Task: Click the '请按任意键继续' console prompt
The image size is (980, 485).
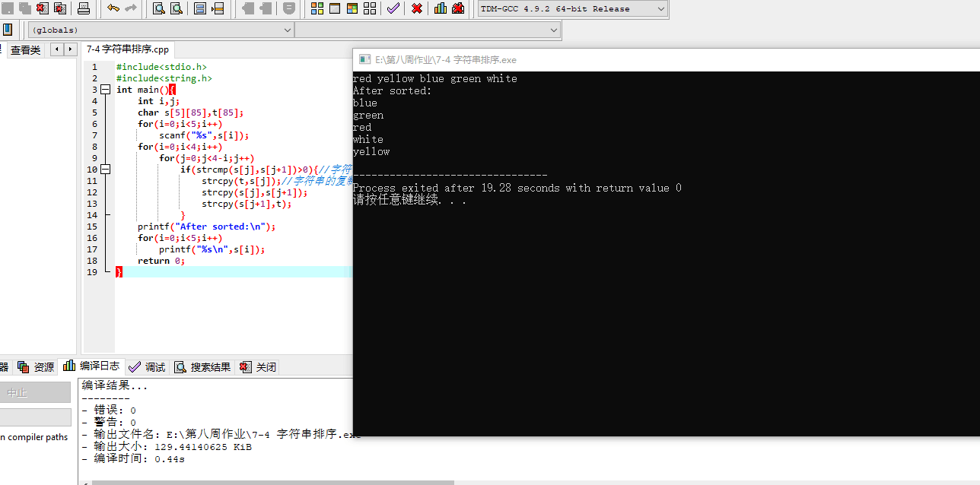Action: tap(409, 201)
